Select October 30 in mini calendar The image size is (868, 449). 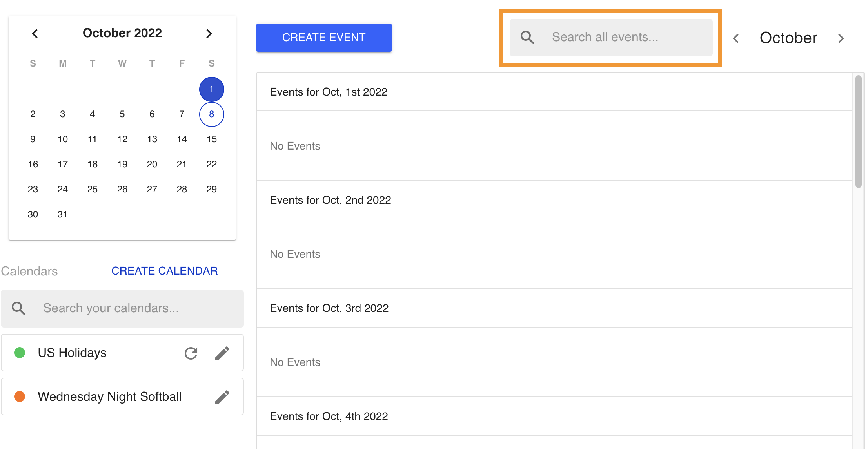point(33,215)
